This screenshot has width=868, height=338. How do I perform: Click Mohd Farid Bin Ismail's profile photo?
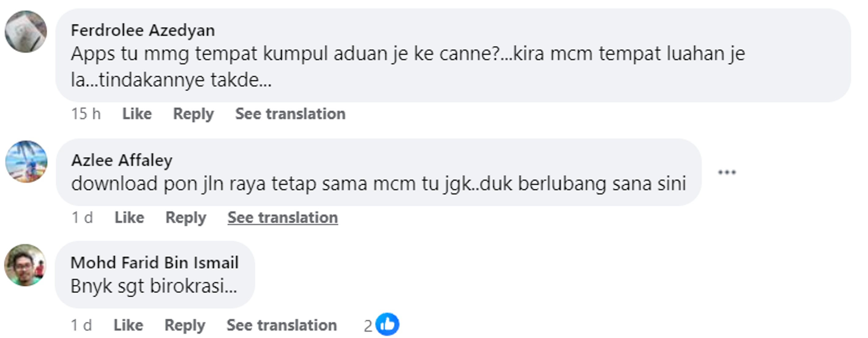point(25,265)
